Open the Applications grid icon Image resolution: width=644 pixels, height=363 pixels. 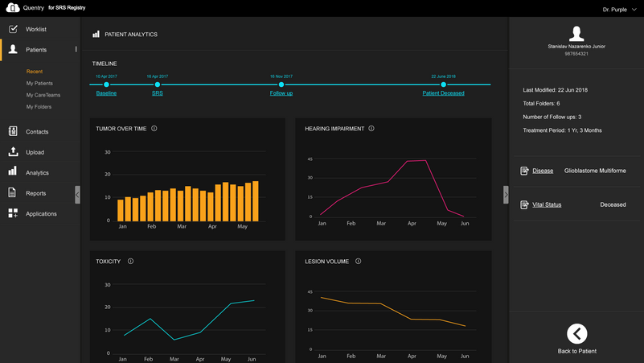[x=13, y=213]
